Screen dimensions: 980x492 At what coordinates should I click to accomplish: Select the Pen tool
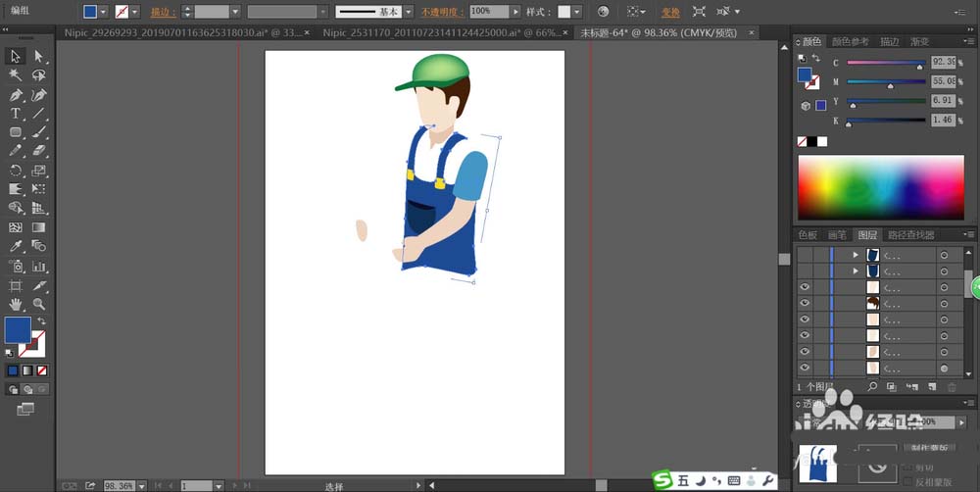(x=16, y=95)
